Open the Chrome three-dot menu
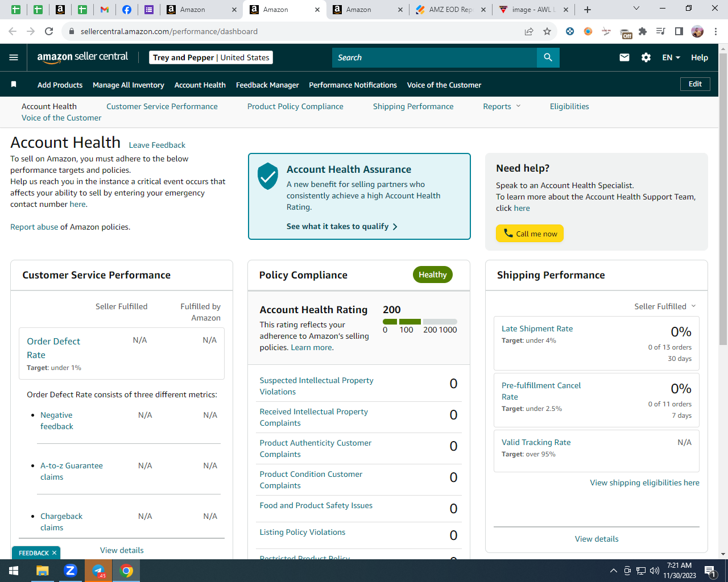Screen dimensions: 728x582 point(716,31)
